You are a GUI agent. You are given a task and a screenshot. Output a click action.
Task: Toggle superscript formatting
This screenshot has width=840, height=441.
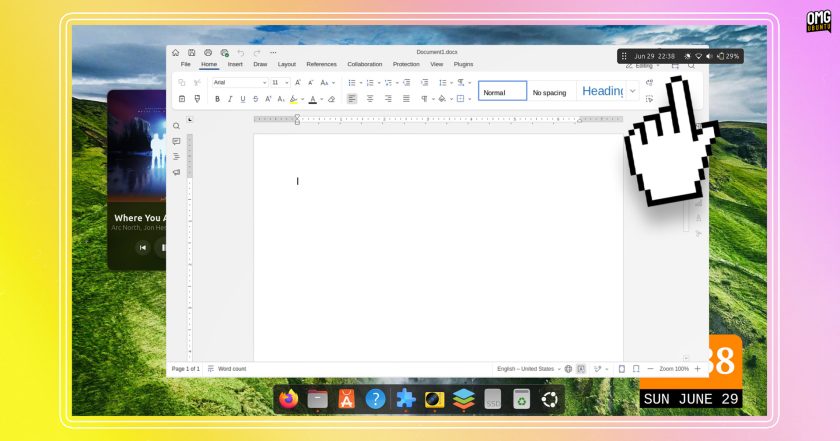coord(268,99)
